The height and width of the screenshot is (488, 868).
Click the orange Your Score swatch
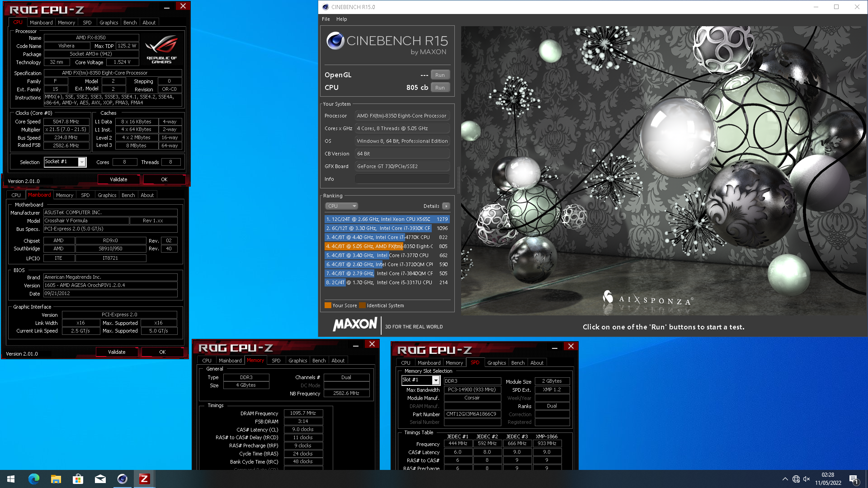pyautogui.click(x=328, y=305)
